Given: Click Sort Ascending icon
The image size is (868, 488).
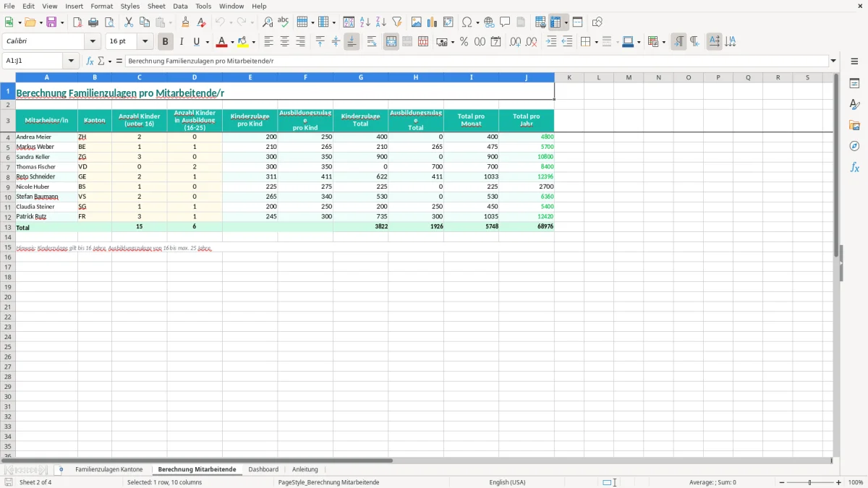Looking at the screenshot, I should tap(365, 22).
